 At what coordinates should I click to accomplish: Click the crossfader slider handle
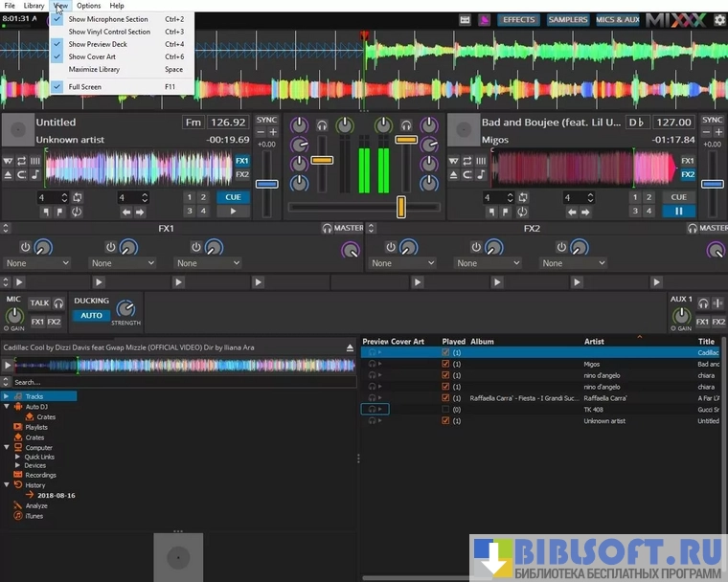(400, 207)
